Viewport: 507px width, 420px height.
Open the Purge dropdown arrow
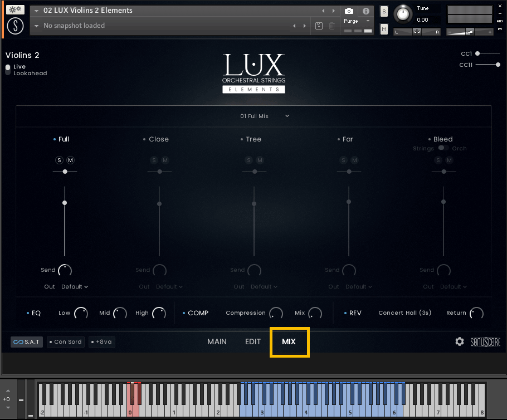(367, 21)
